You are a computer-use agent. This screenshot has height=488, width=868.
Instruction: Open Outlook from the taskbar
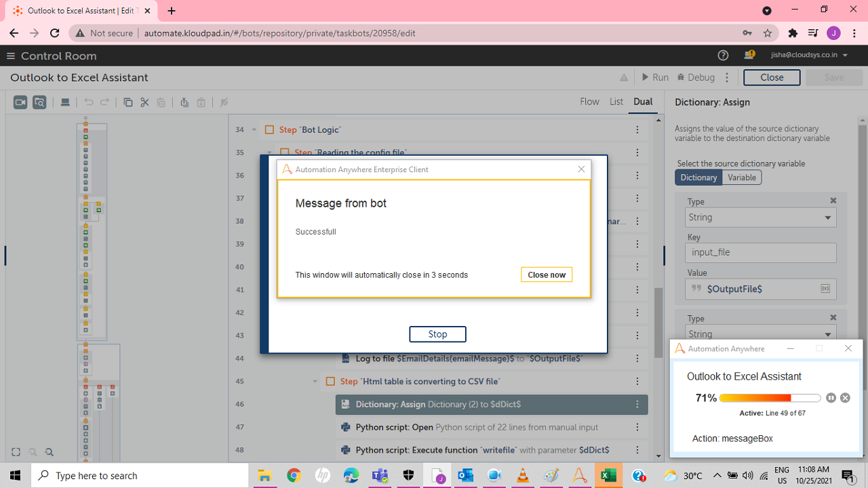point(465,476)
